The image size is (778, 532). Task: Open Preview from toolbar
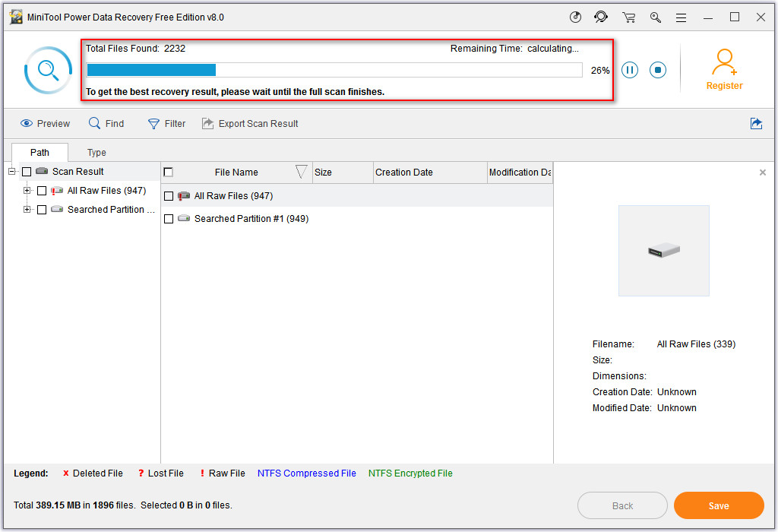pyautogui.click(x=45, y=124)
